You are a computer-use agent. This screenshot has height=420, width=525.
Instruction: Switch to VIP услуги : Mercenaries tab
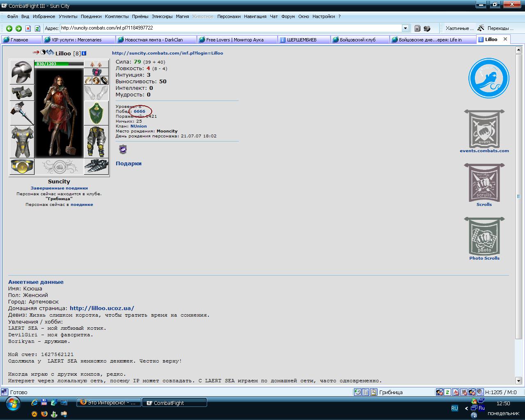pos(79,39)
